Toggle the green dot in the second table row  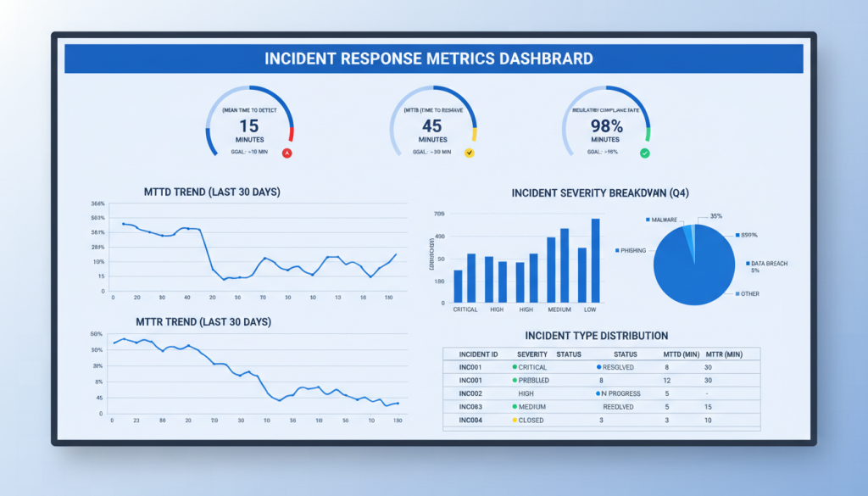(515, 380)
